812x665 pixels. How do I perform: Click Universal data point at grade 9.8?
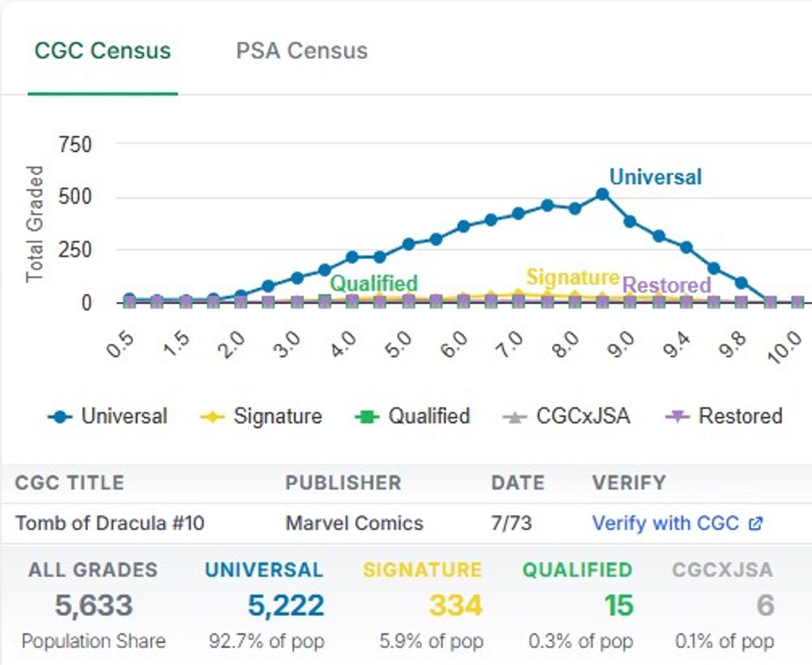pyautogui.click(x=740, y=282)
